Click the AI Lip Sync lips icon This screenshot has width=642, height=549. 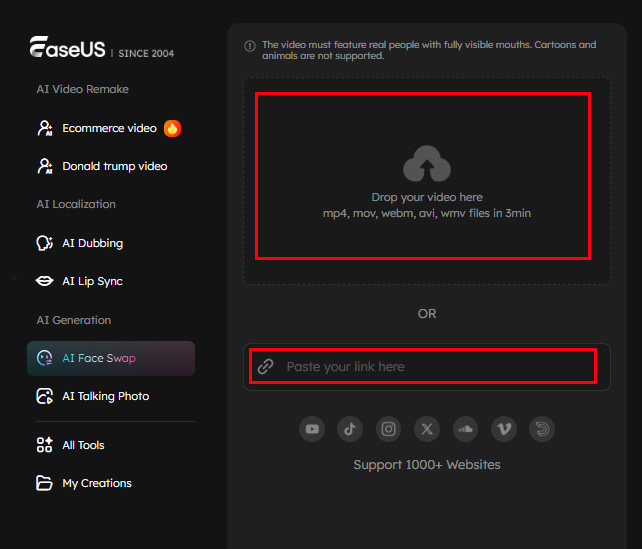coord(45,281)
